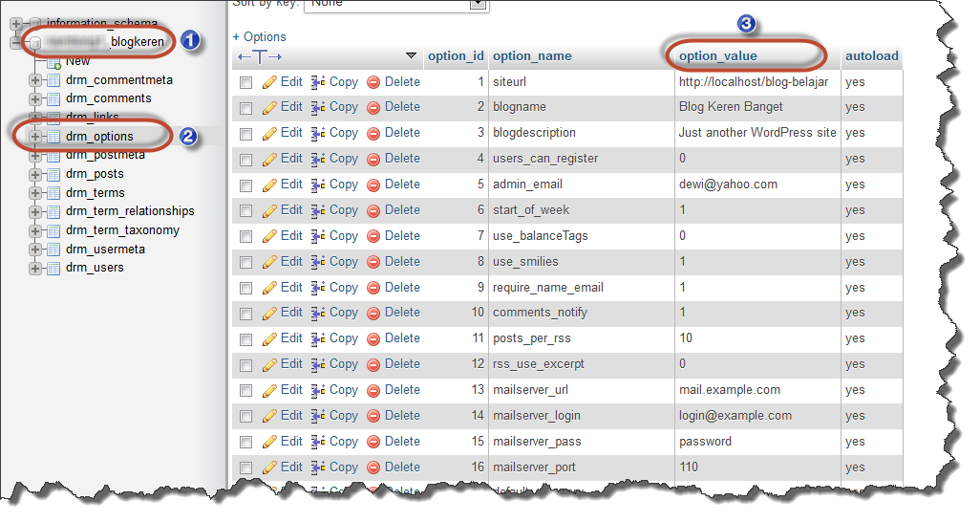The width and height of the screenshot is (980, 522).
Task: Click the dropdown arrow beside the column arrows
Action: pyautogui.click(x=412, y=56)
